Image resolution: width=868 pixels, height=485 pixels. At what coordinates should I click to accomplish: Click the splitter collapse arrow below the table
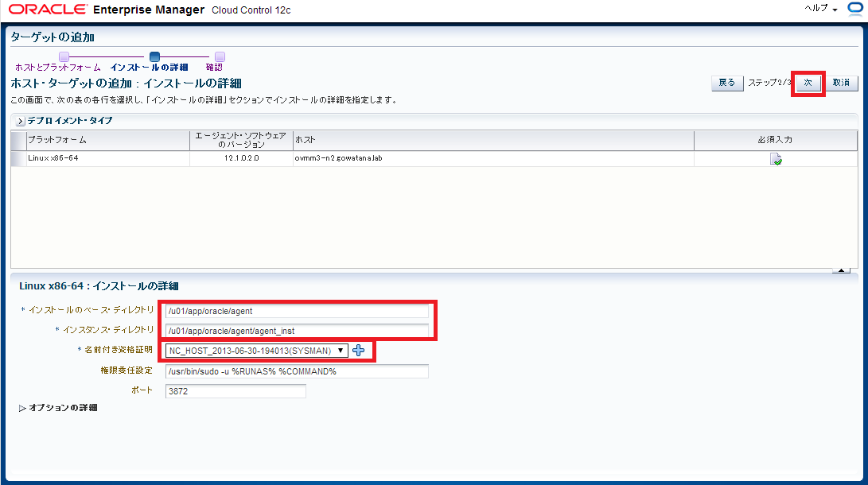point(841,270)
